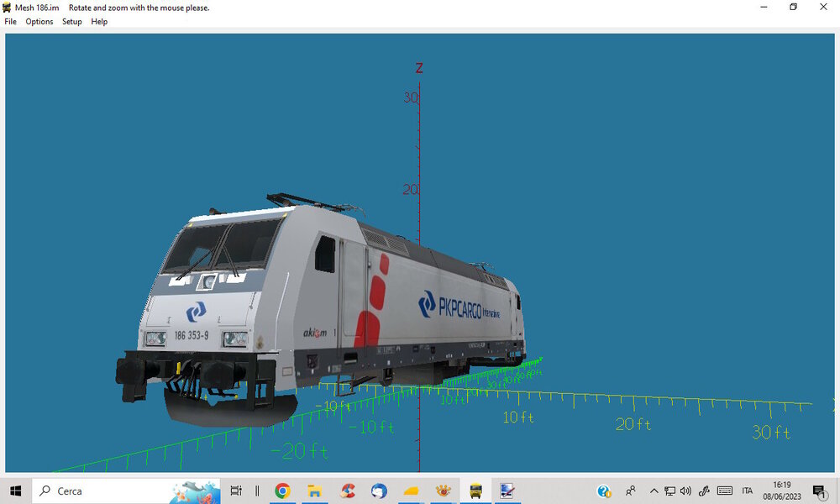The height and width of the screenshot is (504, 840).
Task: Restore down the Mesh viewer window
Action: [x=794, y=7]
